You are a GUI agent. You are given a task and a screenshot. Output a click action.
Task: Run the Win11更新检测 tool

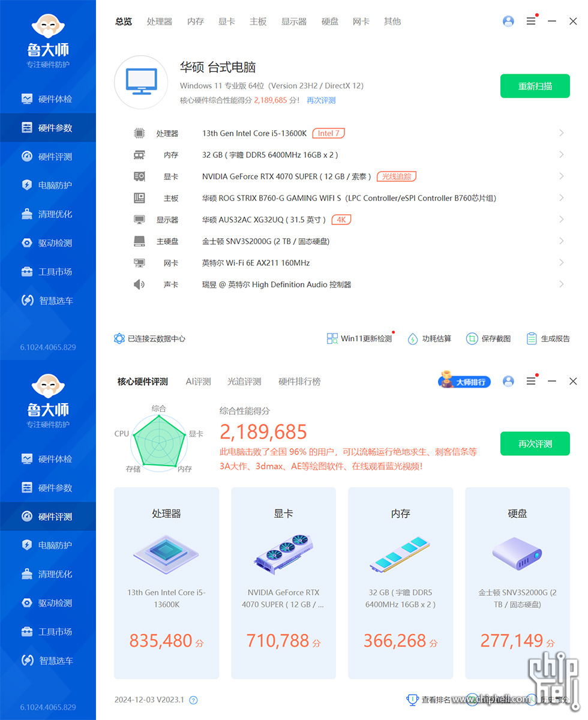coord(359,338)
